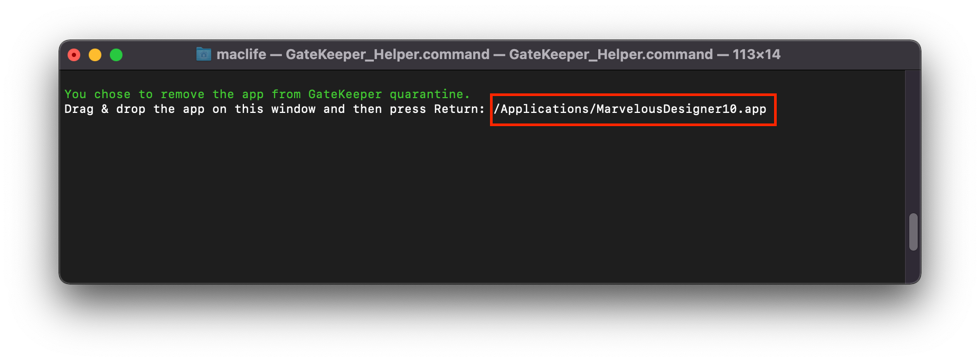Screen dimensions: 980x362
Task: Zoom the window with green button
Action: pyautogui.click(x=116, y=55)
